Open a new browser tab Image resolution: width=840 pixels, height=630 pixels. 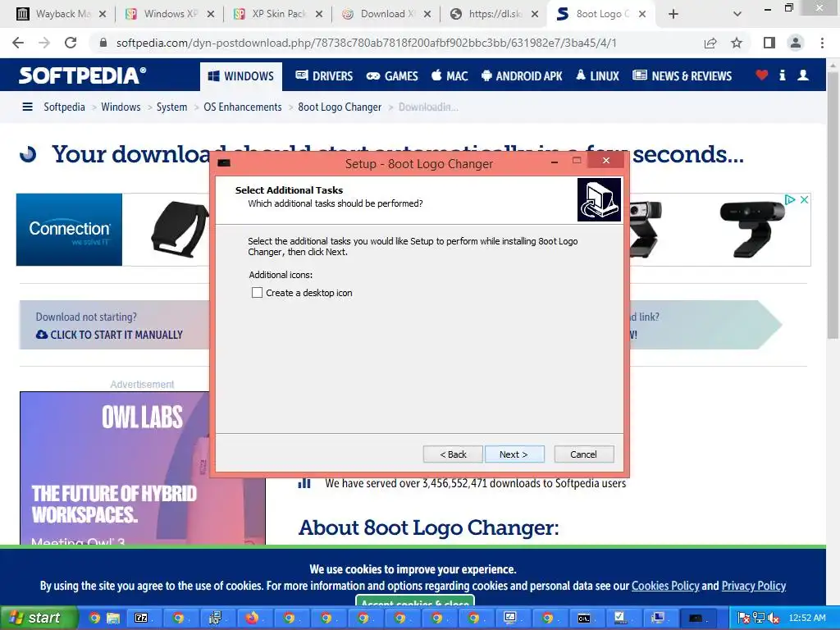(x=673, y=15)
